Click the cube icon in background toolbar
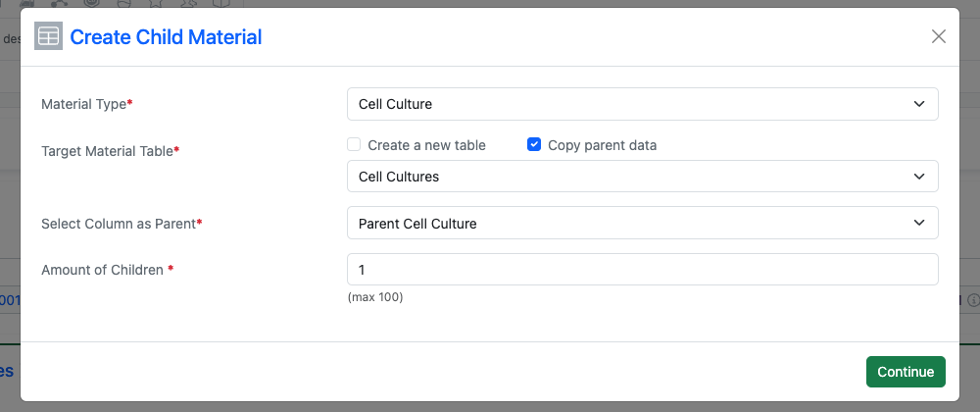Viewport: 980px width, 412px height. [x=222, y=3]
